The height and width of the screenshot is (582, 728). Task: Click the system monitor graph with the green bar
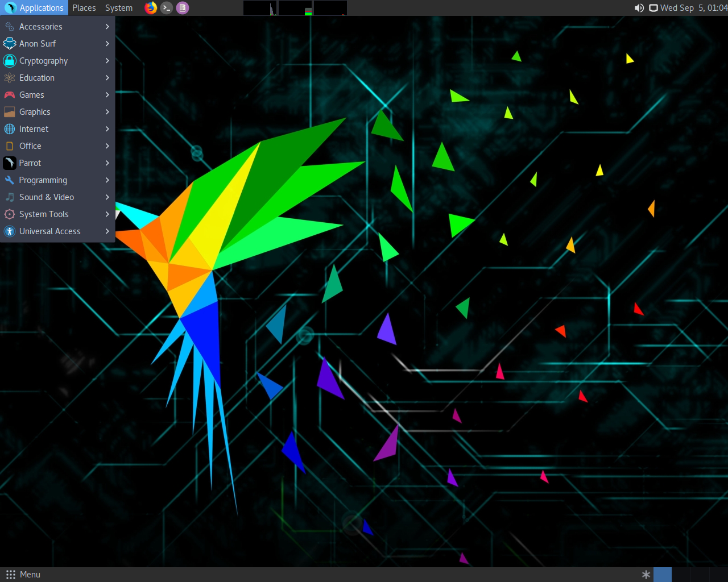click(x=295, y=8)
